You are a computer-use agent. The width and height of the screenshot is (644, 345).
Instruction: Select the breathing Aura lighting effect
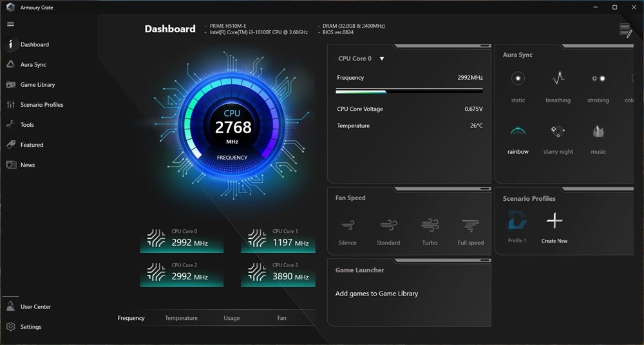coord(558,78)
